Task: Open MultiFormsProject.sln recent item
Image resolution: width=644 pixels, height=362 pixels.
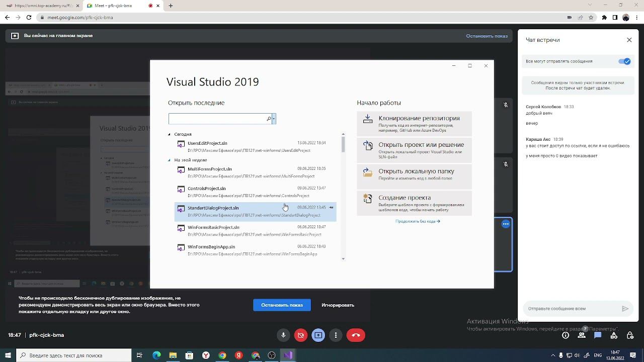Action: pyautogui.click(x=255, y=172)
